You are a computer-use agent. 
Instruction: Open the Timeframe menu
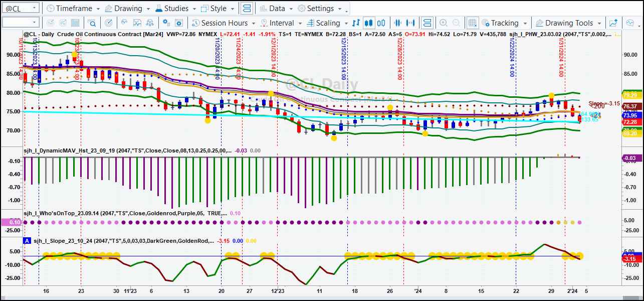73,9
